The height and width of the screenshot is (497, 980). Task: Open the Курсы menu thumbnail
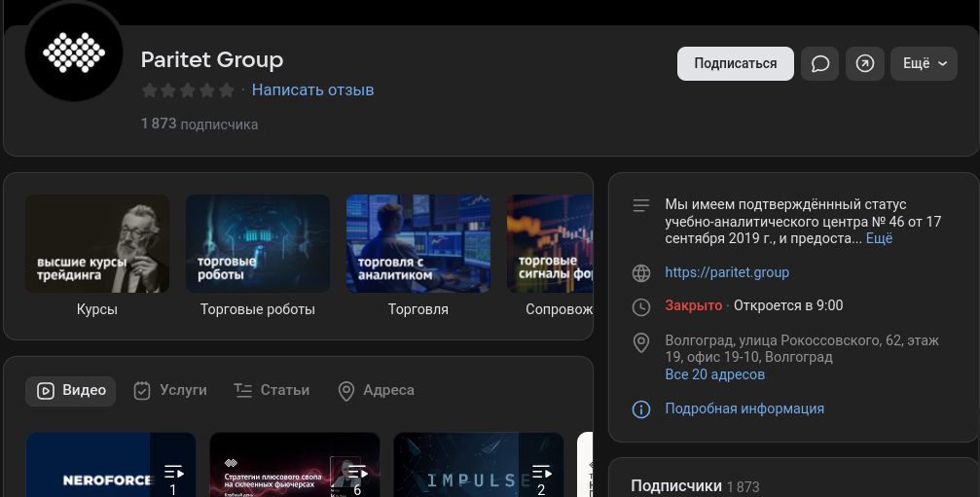[x=97, y=243]
